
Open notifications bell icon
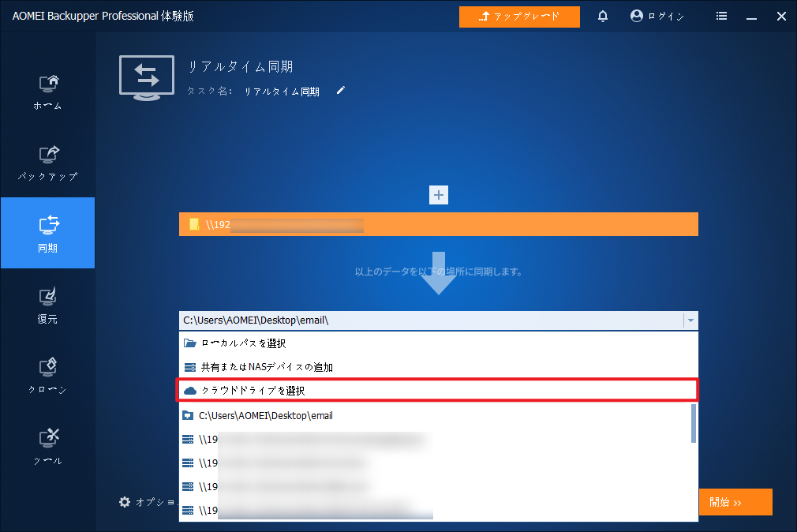tap(602, 17)
